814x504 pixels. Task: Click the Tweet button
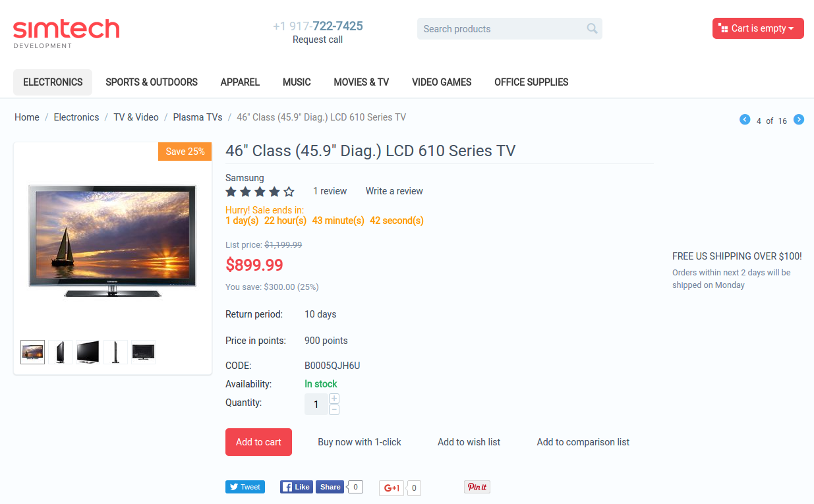(245, 487)
